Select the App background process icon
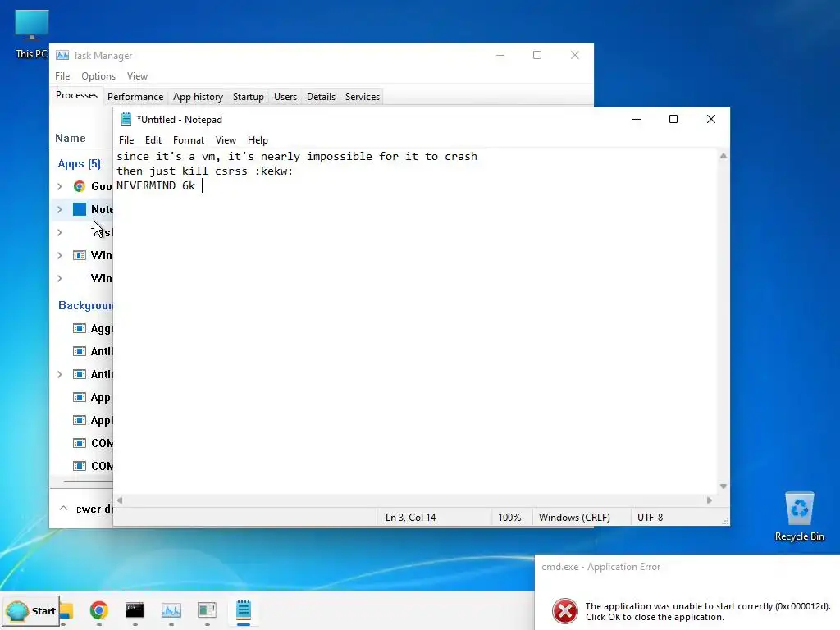 pos(80,398)
